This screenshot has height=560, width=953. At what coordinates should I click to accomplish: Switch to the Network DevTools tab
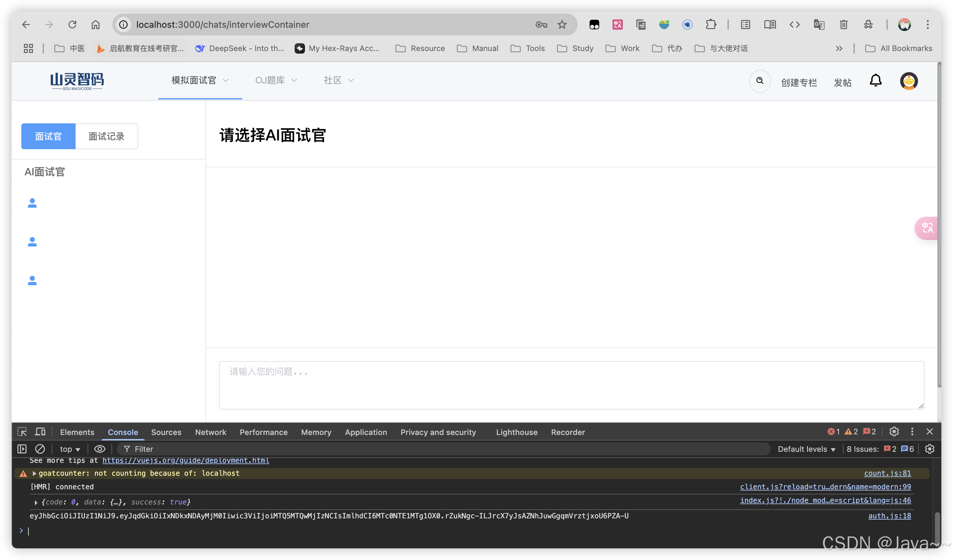tap(210, 432)
